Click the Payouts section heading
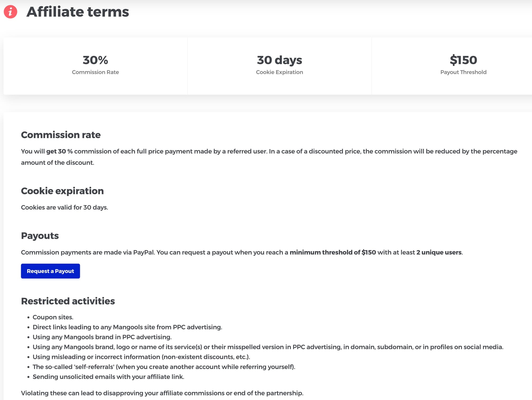Viewport: 532px width, 400px height. coord(40,236)
